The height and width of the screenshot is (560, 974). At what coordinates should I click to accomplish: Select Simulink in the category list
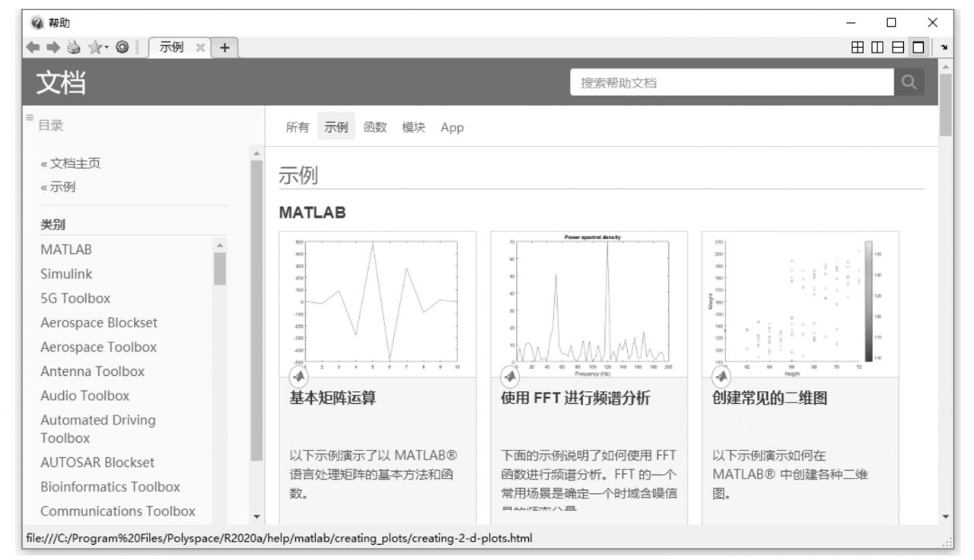[x=66, y=274]
